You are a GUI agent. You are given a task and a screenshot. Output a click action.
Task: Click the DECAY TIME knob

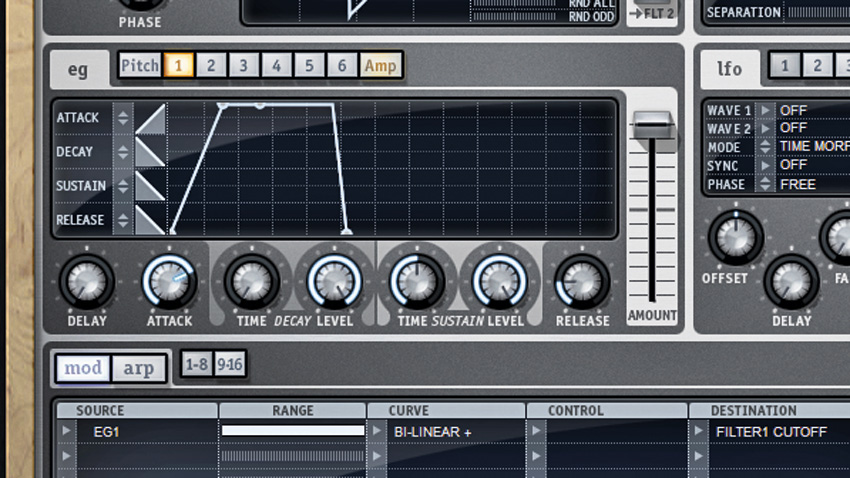pos(252,282)
